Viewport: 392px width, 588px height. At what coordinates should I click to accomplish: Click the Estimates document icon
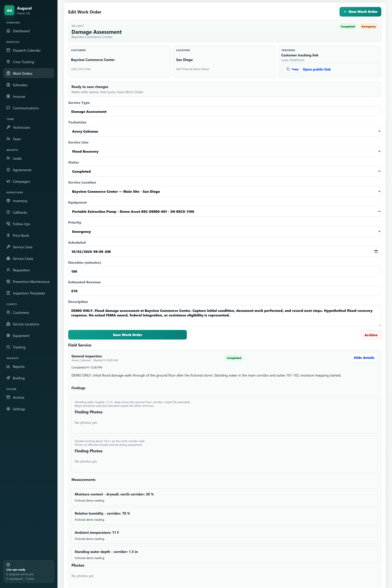(8, 85)
